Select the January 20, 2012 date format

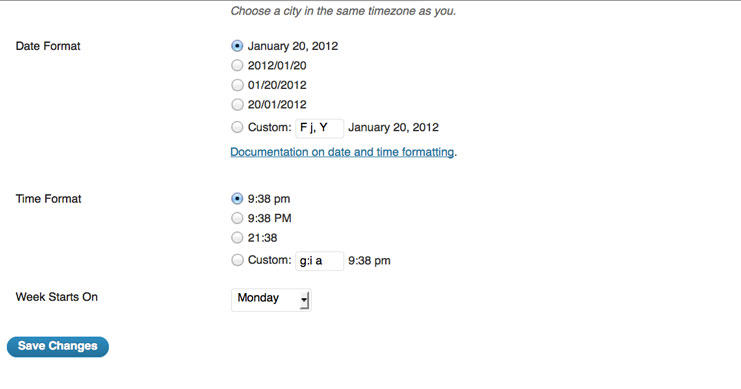237,46
